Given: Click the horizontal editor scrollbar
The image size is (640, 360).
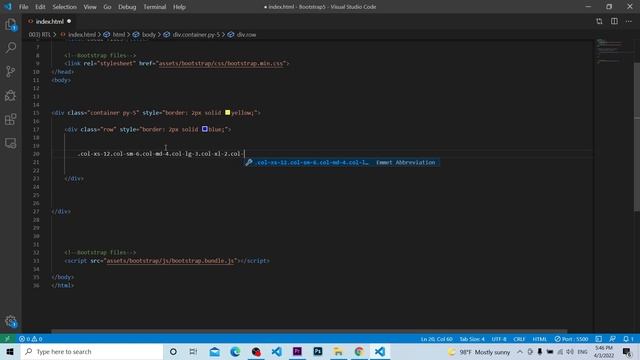Looking at the screenshot, I should 309,331.
